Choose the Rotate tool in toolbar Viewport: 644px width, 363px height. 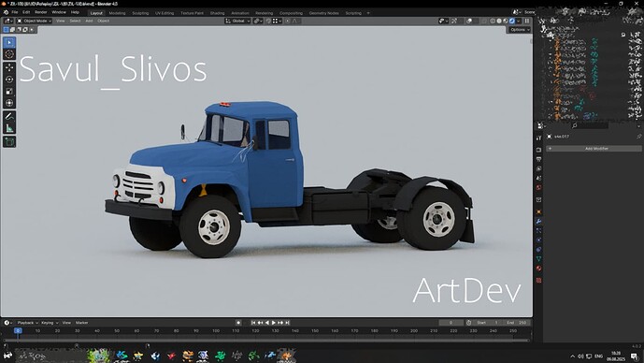[9, 80]
